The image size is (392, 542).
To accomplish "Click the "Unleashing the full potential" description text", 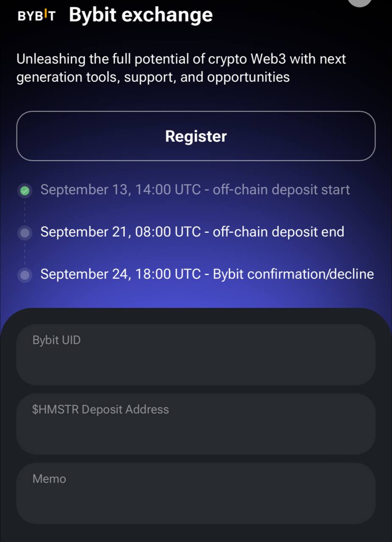I will [x=181, y=59].
